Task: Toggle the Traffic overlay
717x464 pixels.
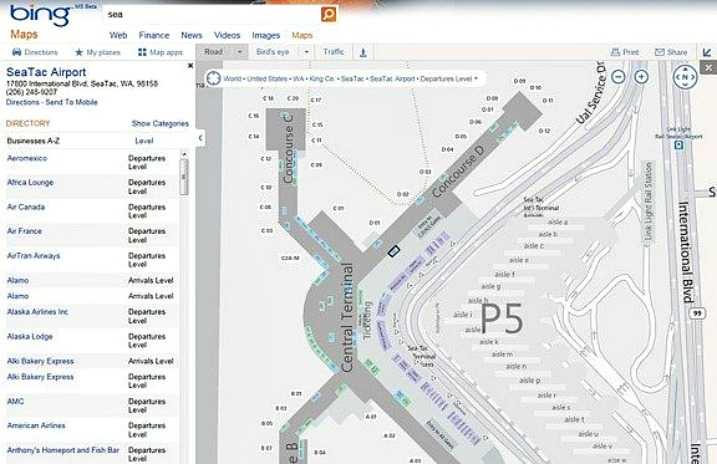Action: pos(333,52)
